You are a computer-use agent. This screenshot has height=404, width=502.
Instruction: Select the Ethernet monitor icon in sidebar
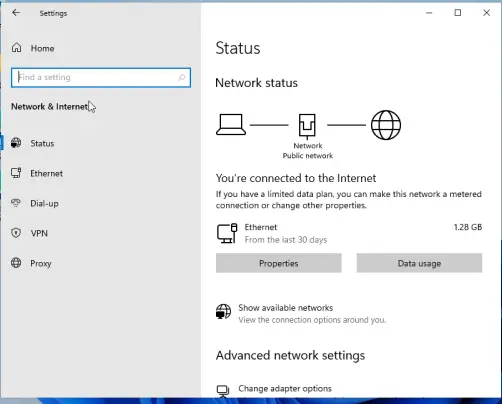point(16,173)
